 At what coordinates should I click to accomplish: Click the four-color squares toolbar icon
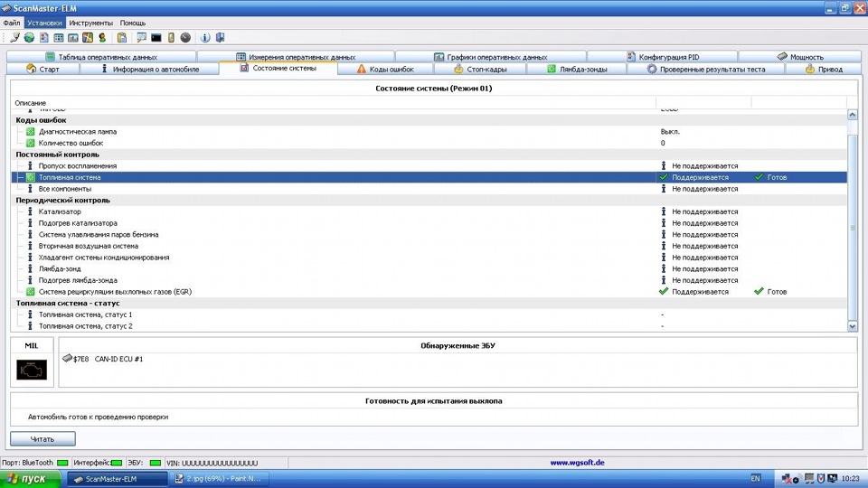coord(88,38)
